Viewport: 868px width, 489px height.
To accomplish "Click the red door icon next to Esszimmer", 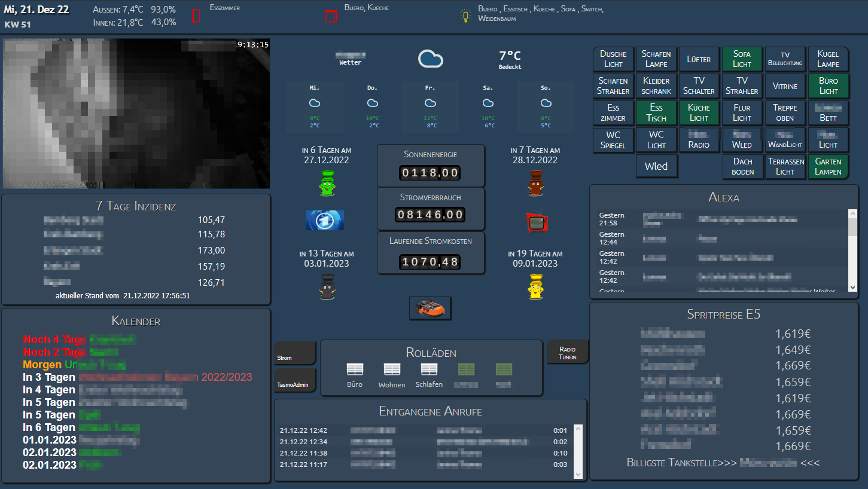I will [196, 16].
